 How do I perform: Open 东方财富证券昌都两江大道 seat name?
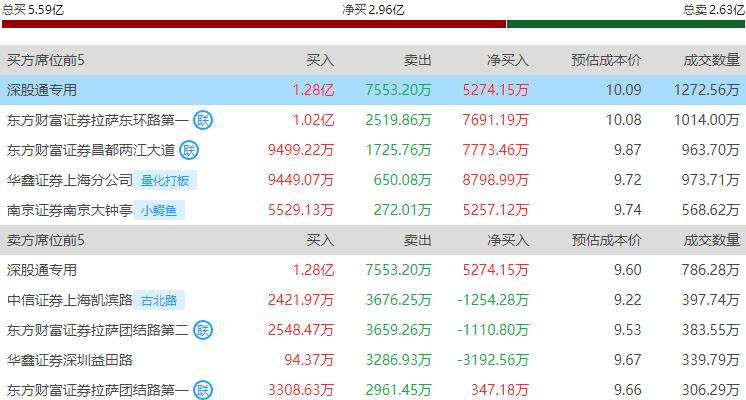pyautogui.click(x=91, y=150)
